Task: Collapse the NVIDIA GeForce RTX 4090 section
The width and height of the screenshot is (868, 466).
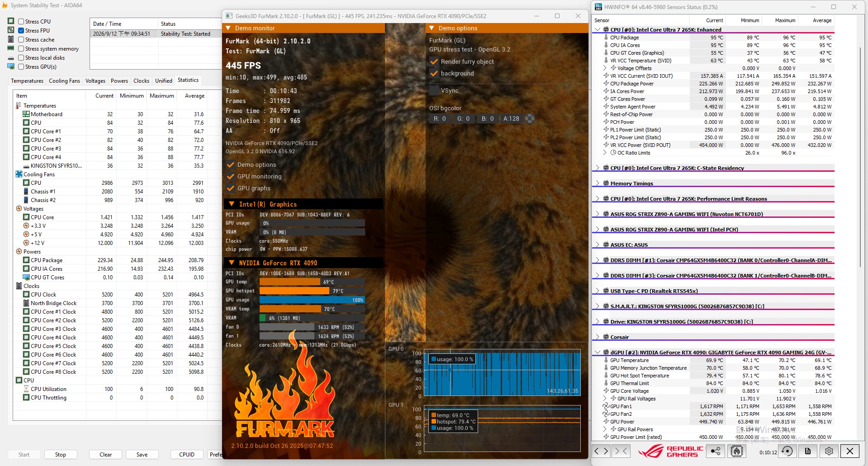Action: (232, 263)
